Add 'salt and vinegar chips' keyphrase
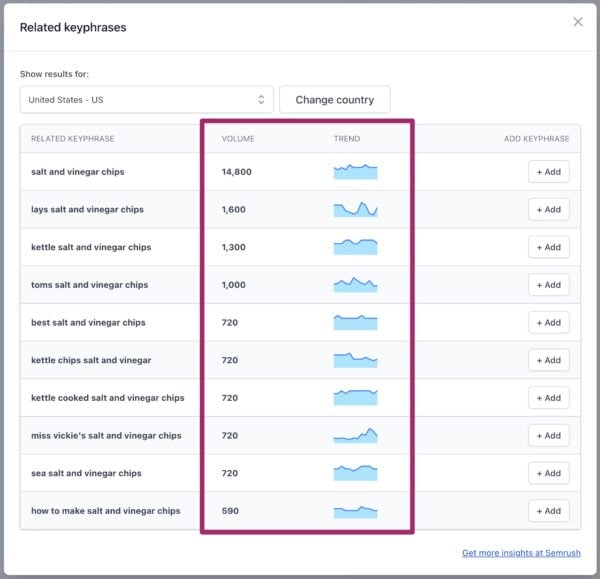This screenshot has height=579, width=600. click(548, 172)
